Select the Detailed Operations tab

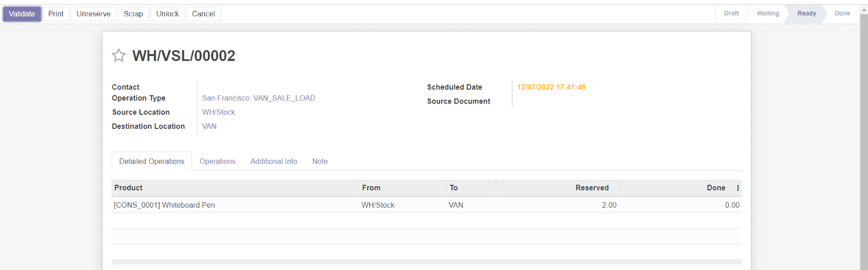tap(152, 162)
